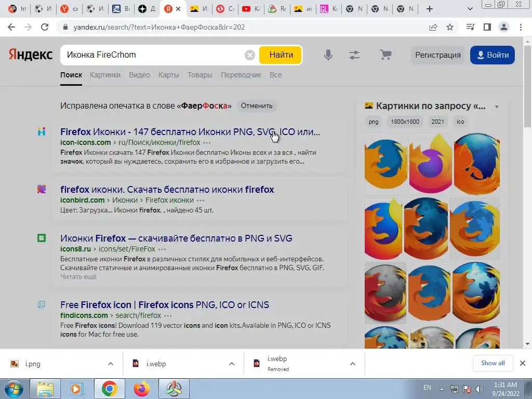532x399 pixels.
Task: Go back with the browser back arrow
Action: (11, 27)
